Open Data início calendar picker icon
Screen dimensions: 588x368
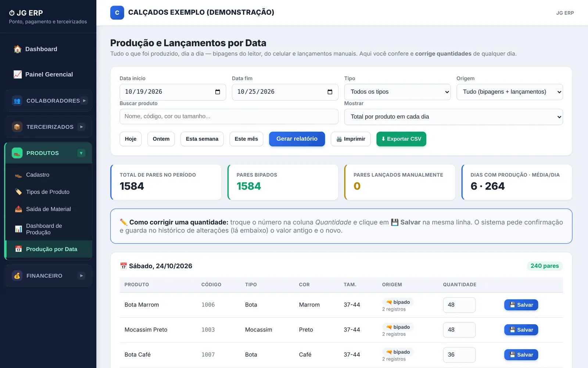[x=218, y=92]
